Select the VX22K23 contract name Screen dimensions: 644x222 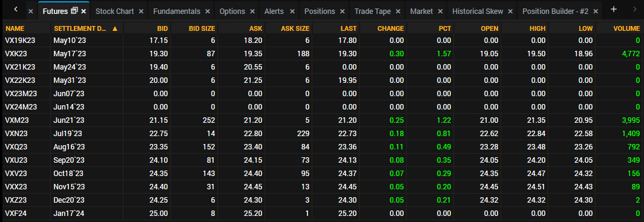[x=21, y=80]
